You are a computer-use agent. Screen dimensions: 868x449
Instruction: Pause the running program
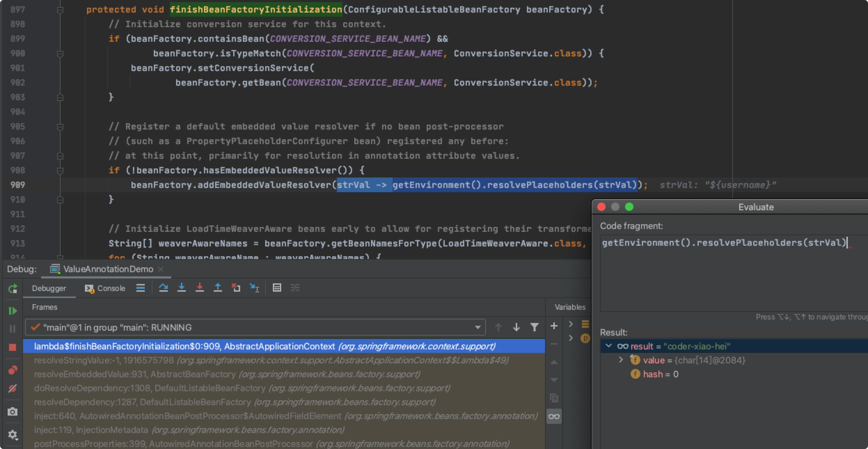tap(13, 329)
